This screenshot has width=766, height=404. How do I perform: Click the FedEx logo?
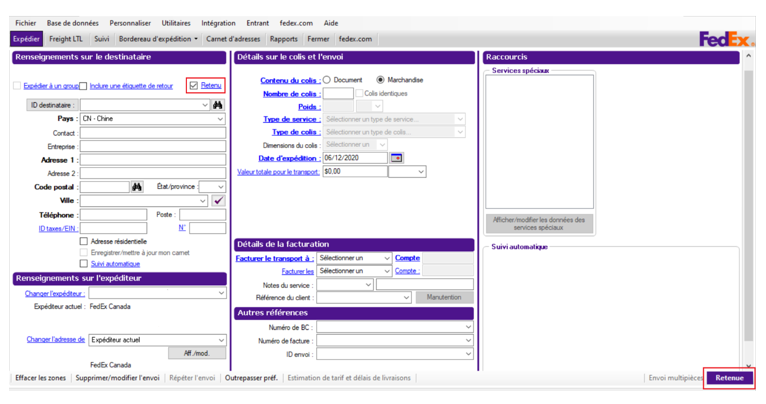point(726,39)
